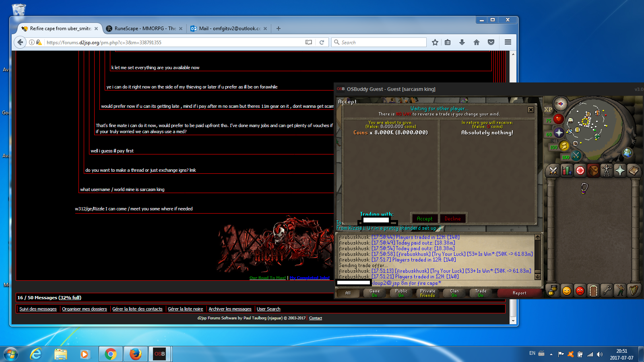Open the Worn Equipment tab icon

[607, 171]
